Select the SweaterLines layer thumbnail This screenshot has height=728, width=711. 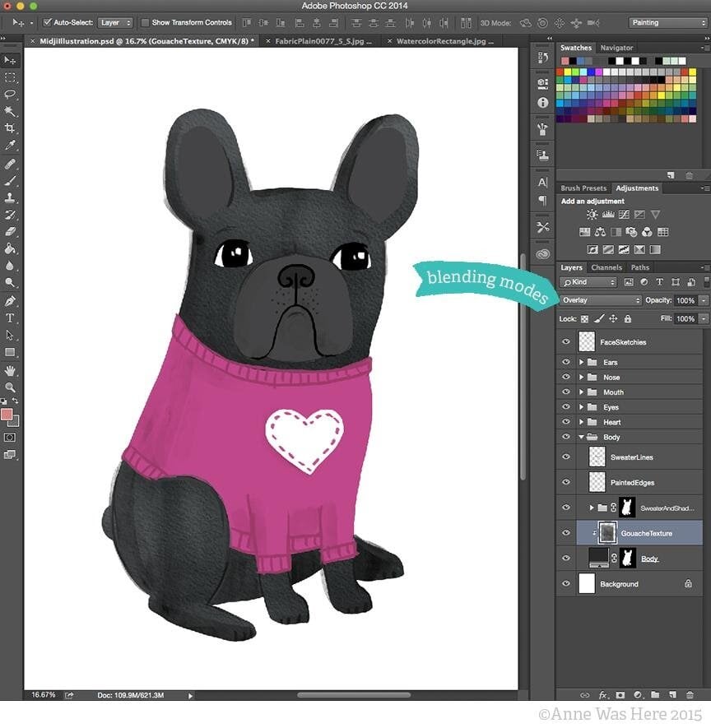click(597, 457)
